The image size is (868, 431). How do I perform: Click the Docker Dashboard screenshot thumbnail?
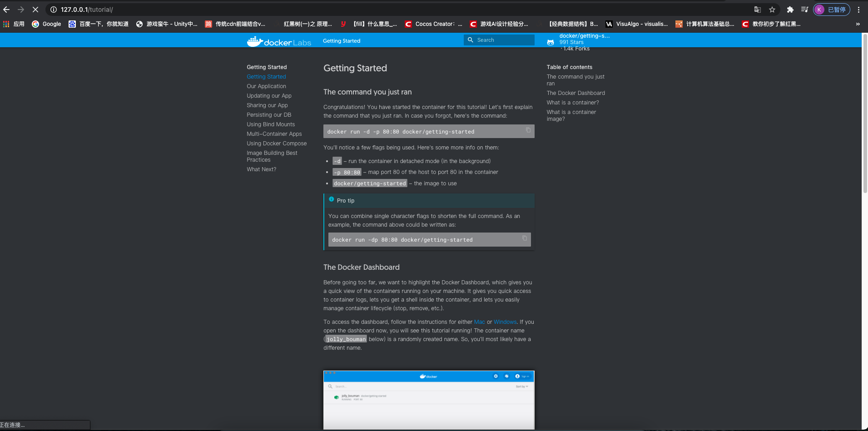point(429,400)
